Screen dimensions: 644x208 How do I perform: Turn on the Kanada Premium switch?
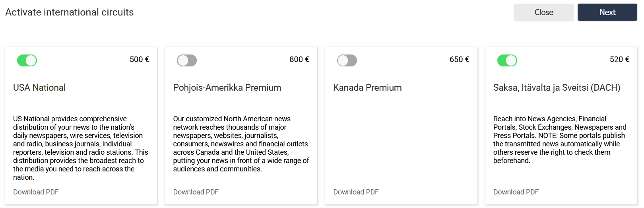click(x=347, y=60)
